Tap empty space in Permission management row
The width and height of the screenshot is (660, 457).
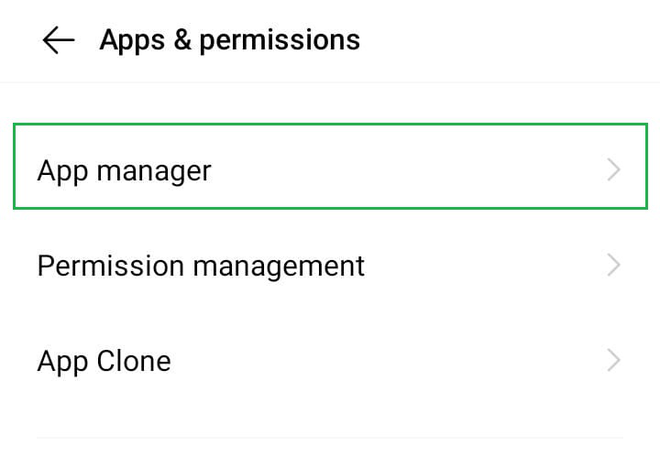480,266
